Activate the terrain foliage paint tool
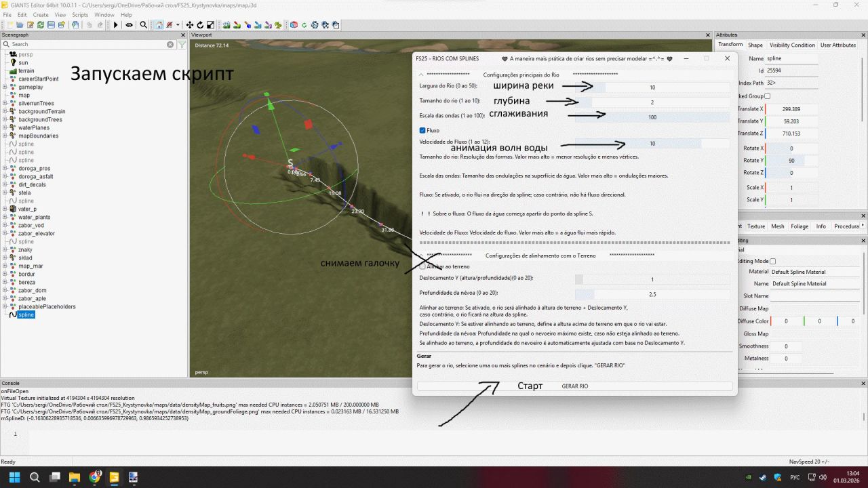The image size is (868, 488). tap(277, 24)
